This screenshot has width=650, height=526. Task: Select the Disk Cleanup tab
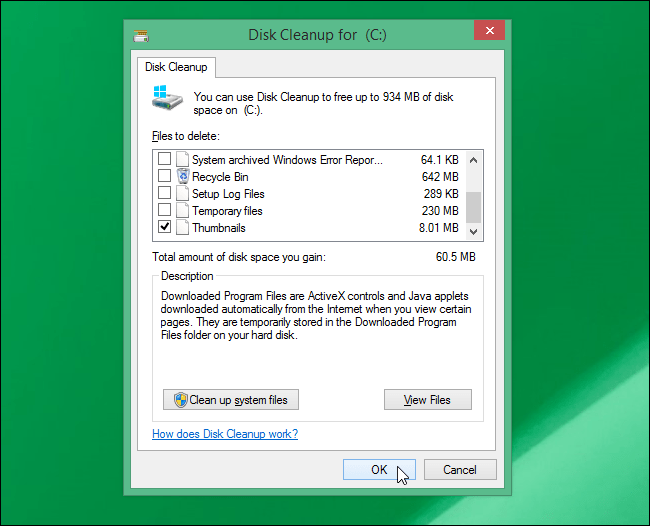tap(176, 67)
